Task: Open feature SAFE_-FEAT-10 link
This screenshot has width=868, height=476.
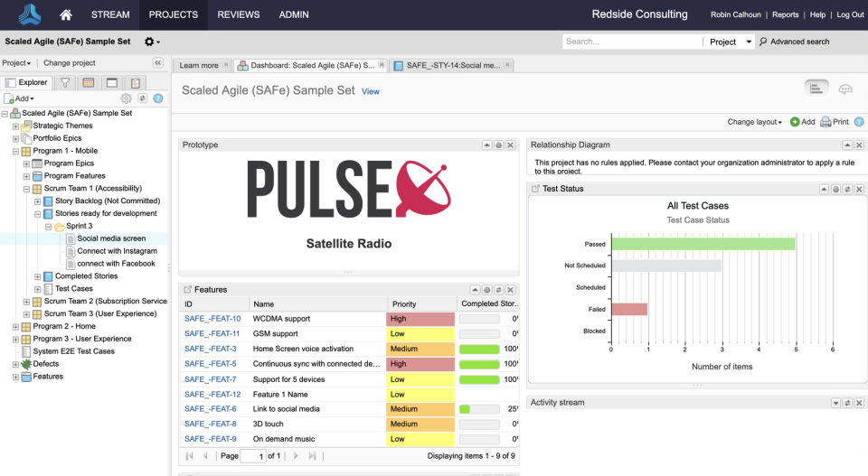Action: [212, 319]
